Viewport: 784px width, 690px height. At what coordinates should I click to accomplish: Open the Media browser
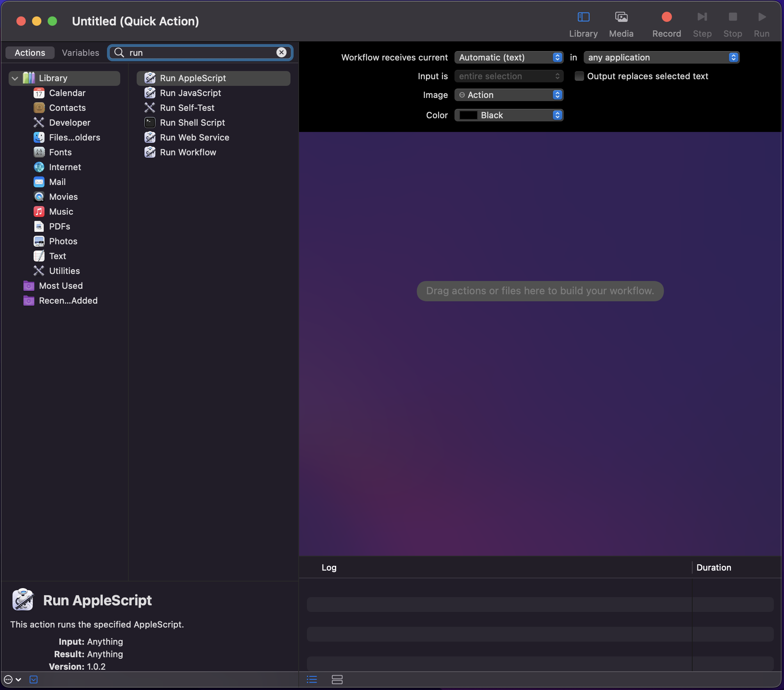pos(621,25)
